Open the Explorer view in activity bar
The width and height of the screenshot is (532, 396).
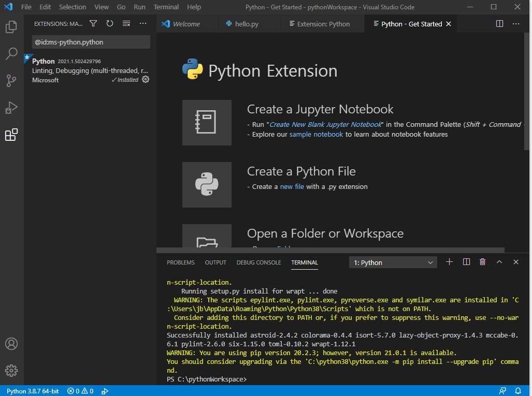tap(11, 27)
